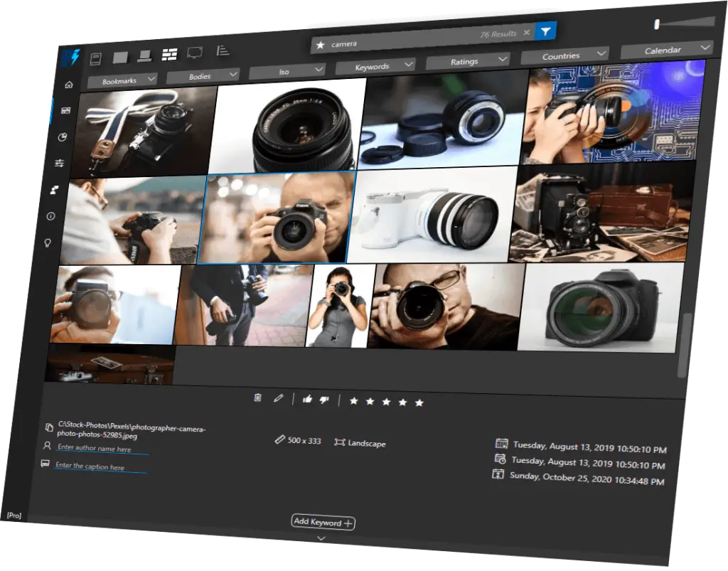Screen dimensions: 728x571
Task: Click the trash delete icon
Action: (x=257, y=397)
